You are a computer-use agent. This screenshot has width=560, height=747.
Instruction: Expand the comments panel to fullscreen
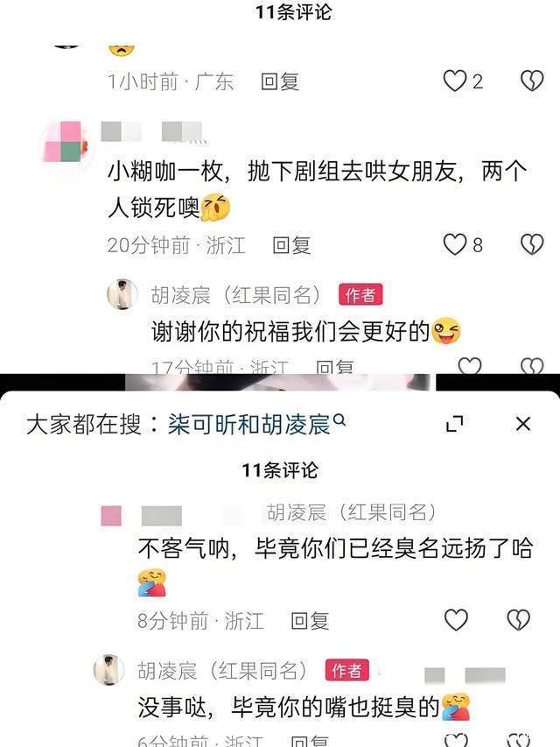[454, 424]
